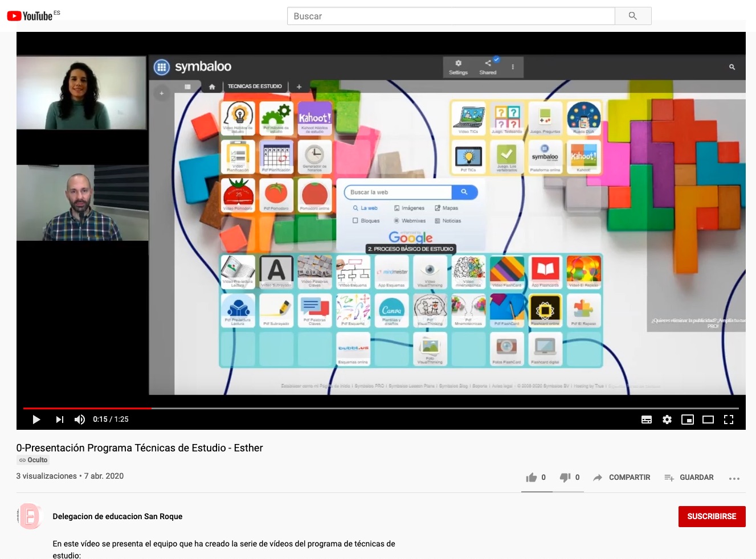756x559 pixels.
Task: Open the Pdf Planificación calendar tile
Action: pyautogui.click(x=276, y=157)
